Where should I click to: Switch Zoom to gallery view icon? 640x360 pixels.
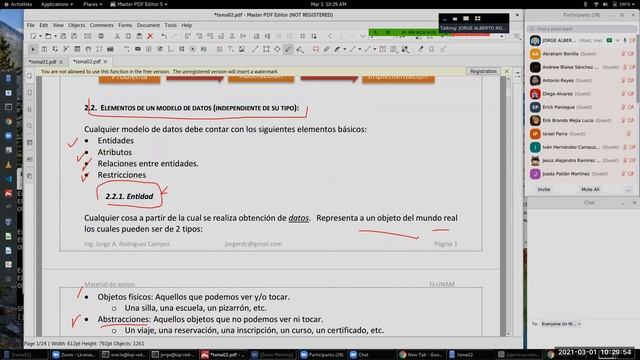pyautogui.click(x=478, y=18)
